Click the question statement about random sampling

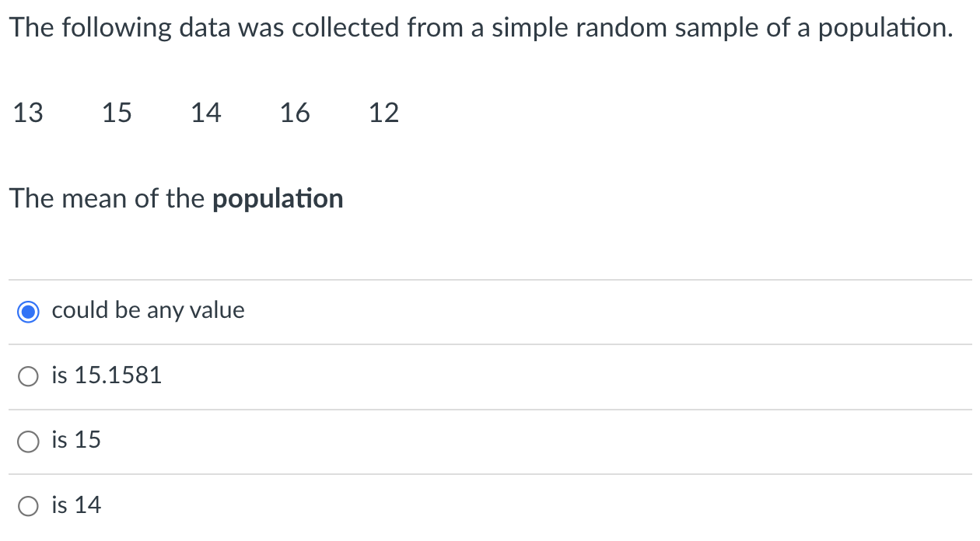point(482,27)
